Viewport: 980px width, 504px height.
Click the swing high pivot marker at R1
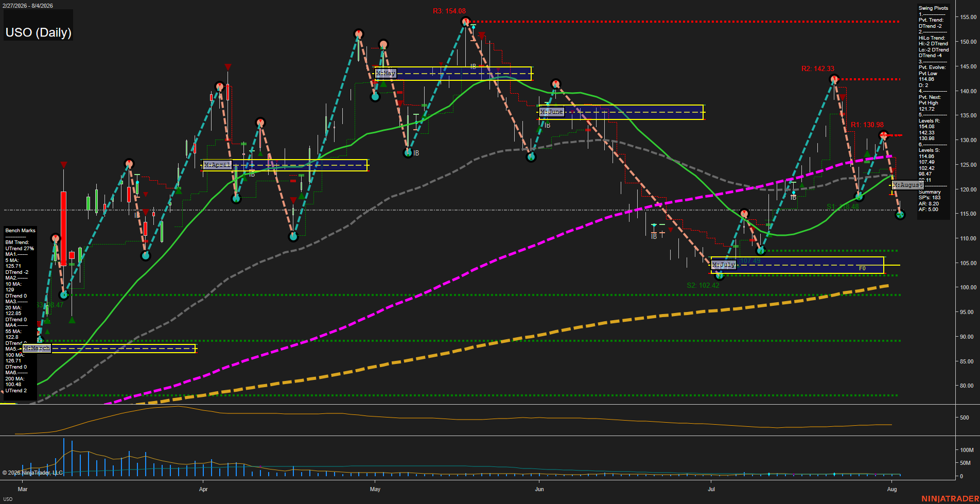click(x=884, y=135)
